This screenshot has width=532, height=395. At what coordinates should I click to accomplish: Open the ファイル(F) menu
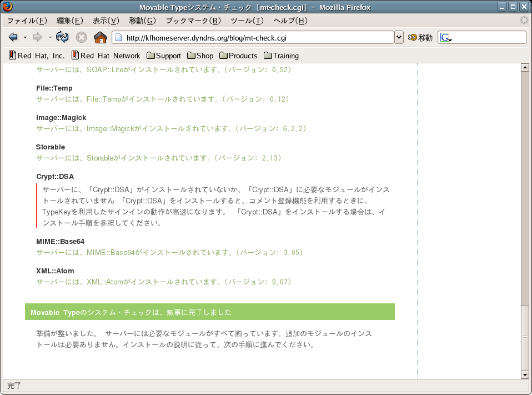pos(27,21)
